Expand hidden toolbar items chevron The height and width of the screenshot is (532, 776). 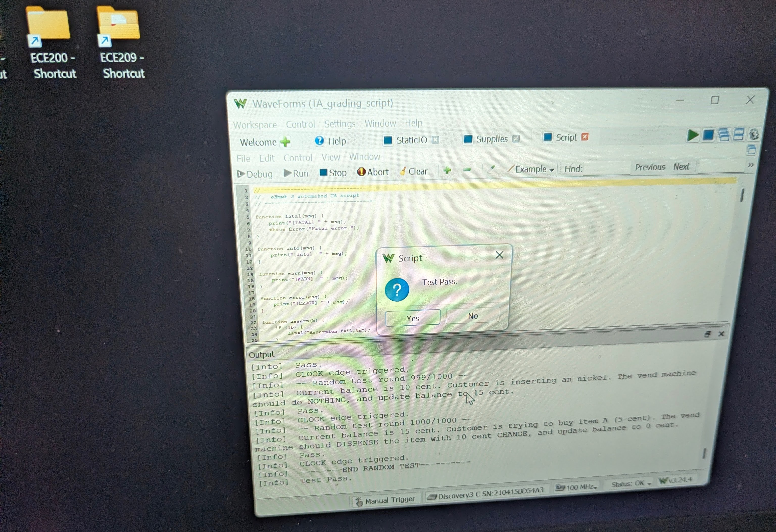[751, 165]
